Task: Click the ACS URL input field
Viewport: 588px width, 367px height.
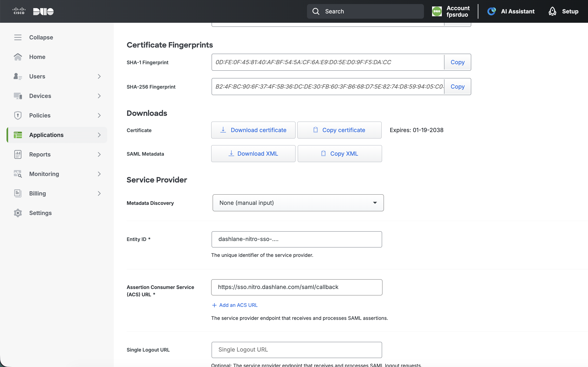Action: pos(297,287)
